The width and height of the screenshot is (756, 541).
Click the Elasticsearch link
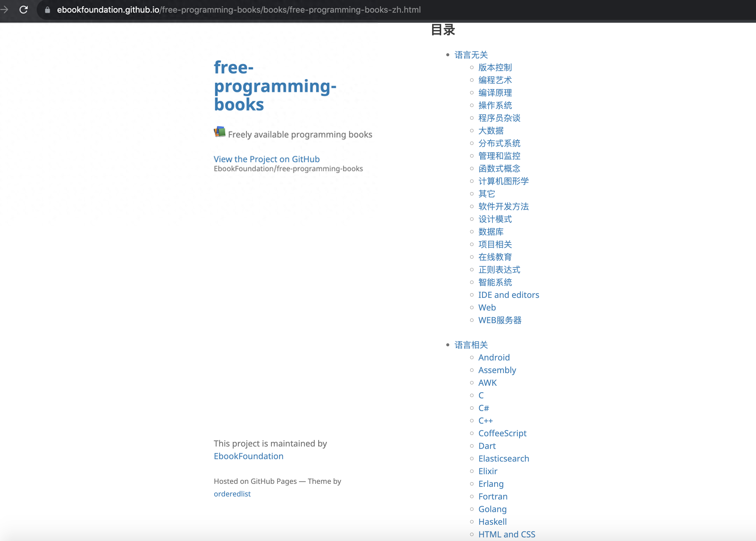pos(504,459)
